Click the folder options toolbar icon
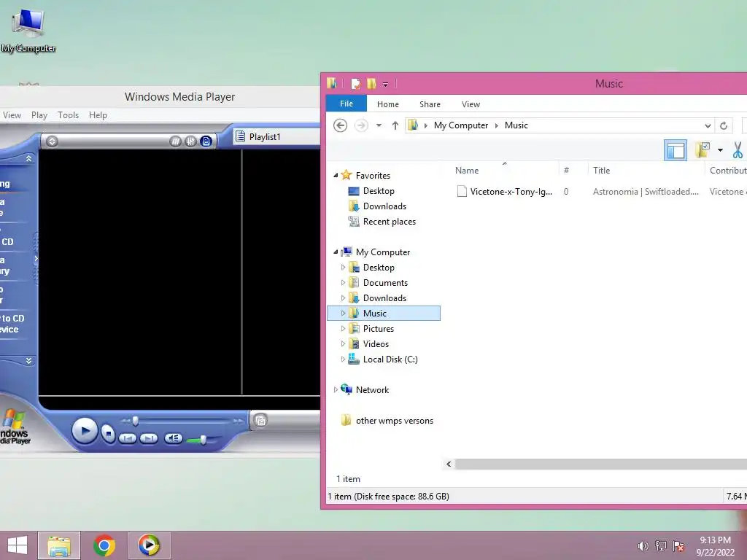This screenshot has height=560, width=747. [x=703, y=150]
